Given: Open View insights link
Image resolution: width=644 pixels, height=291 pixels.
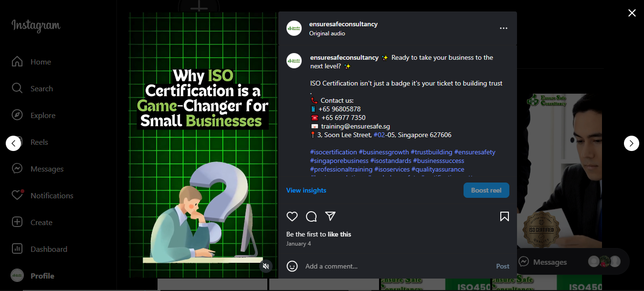Looking at the screenshot, I should 306,190.
